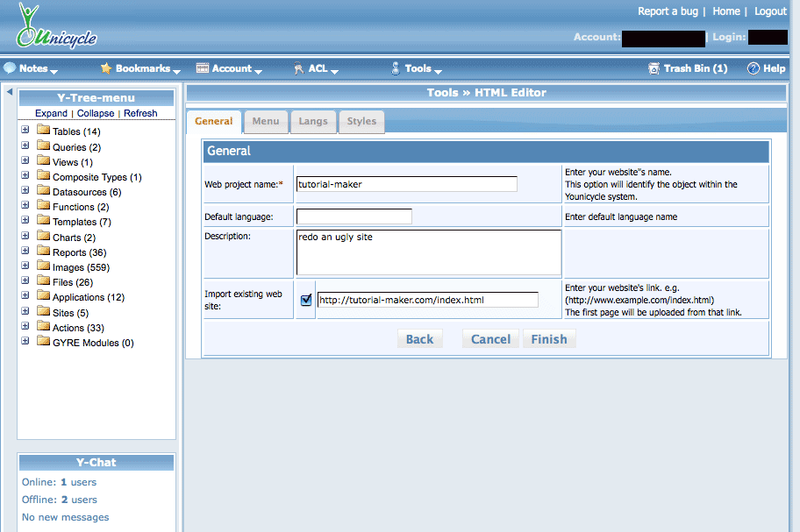The image size is (800, 532).
Task: Click the Bookmarks star icon
Action: pyautogui.click(x=106, y=68)
